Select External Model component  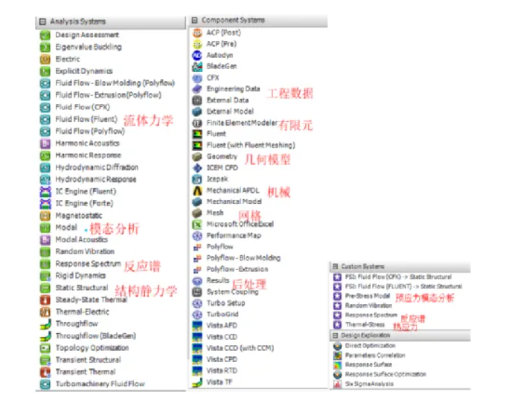[230, 112]
